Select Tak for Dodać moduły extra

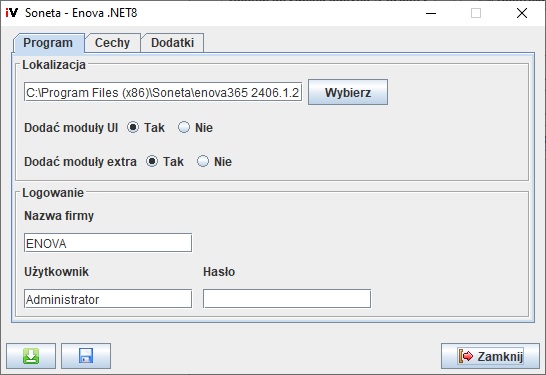(x=152, y=161)
